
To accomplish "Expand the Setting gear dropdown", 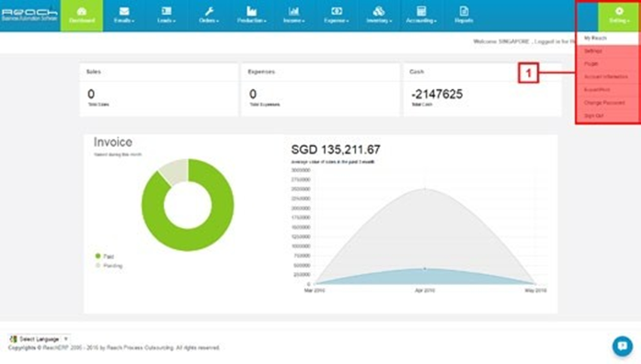I will 619,16.
